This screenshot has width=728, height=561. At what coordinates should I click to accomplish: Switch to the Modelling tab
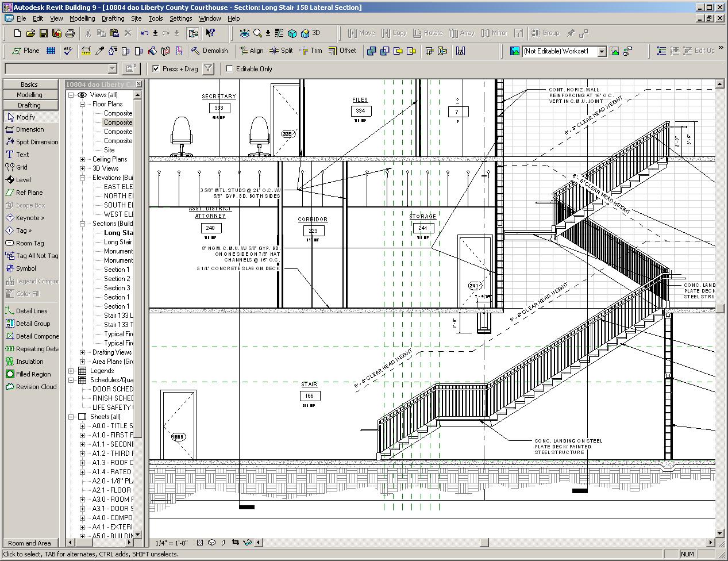(29, 95)
